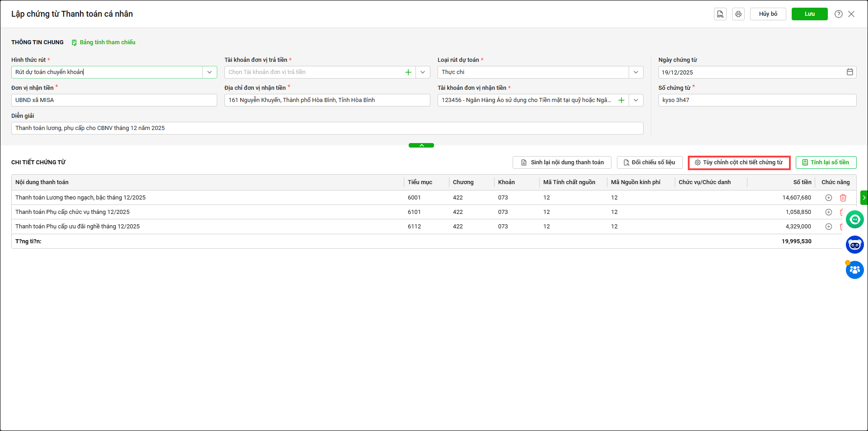
Task: Click the print icon in header
Action: pos(738,14)
